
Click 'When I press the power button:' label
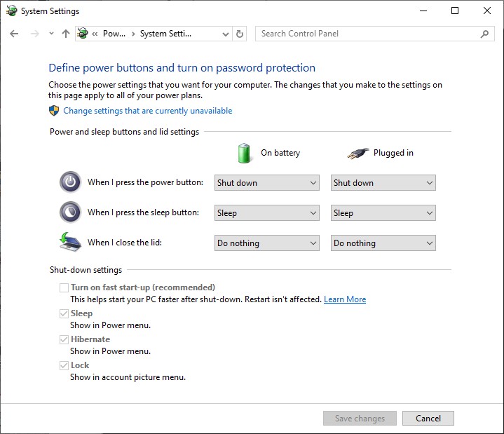(x=145, y=182)
